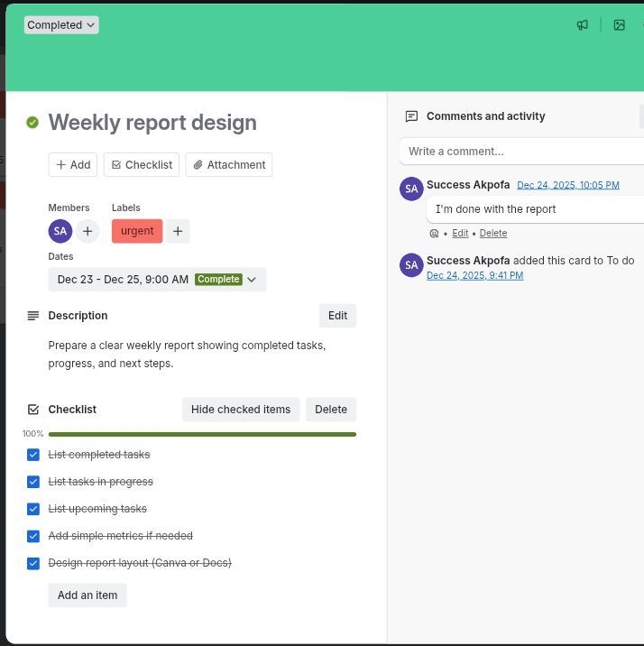Viewport: 644px width, 646px height.
Task: Click the Attachment button
Action: 229,165
